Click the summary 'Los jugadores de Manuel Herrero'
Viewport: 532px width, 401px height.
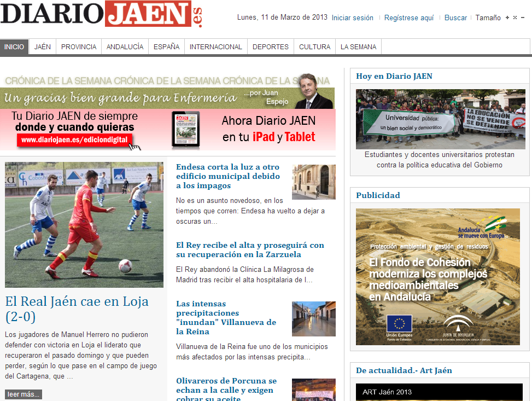[81, 356]
